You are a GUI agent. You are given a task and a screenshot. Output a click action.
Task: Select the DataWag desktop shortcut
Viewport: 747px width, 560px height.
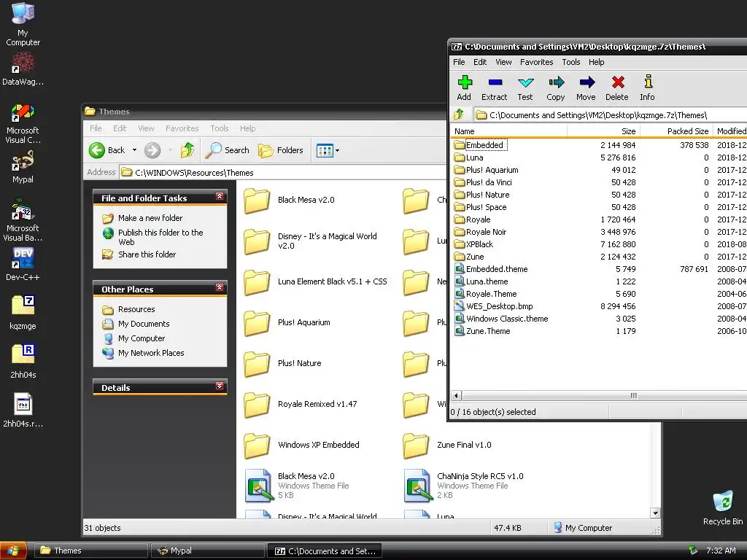point(23,69)
